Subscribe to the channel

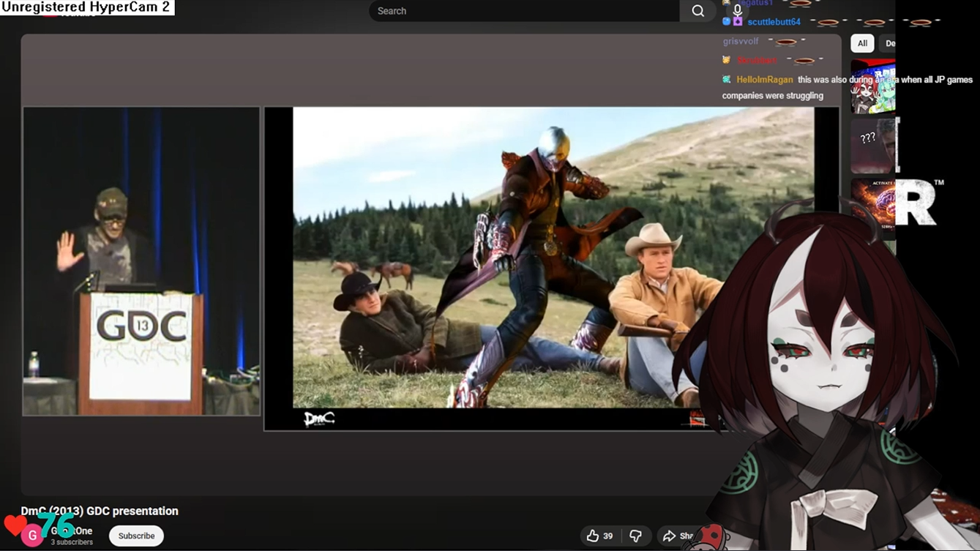pyautogui.click(x=136, y=536)
